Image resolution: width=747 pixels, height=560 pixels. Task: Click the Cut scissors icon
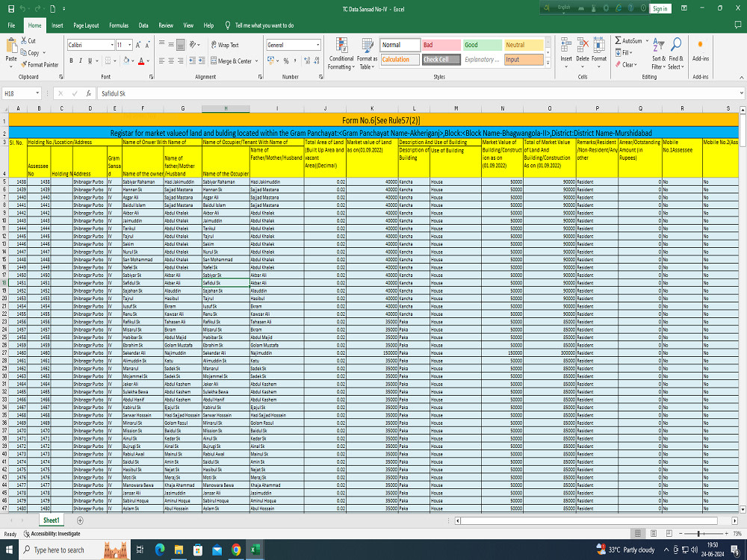24,40
